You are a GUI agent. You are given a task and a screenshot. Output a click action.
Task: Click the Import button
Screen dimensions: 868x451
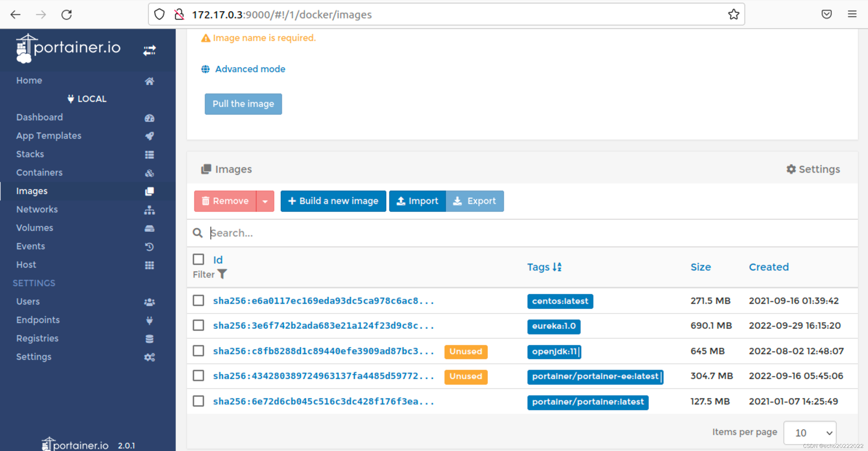coord(417,201)
